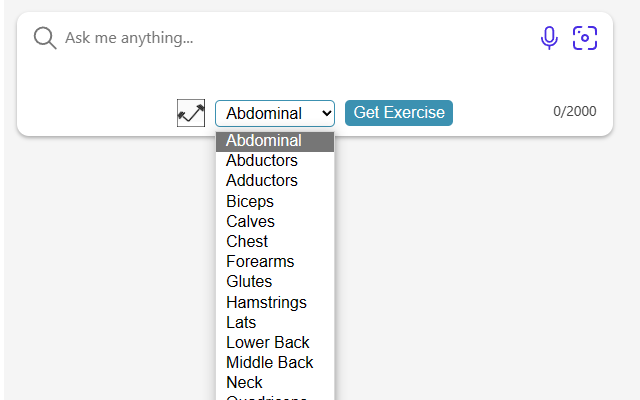Viewport: 640px width, 400px height.
Task: Select Abdominal from the list
Action: pos(264,141)
